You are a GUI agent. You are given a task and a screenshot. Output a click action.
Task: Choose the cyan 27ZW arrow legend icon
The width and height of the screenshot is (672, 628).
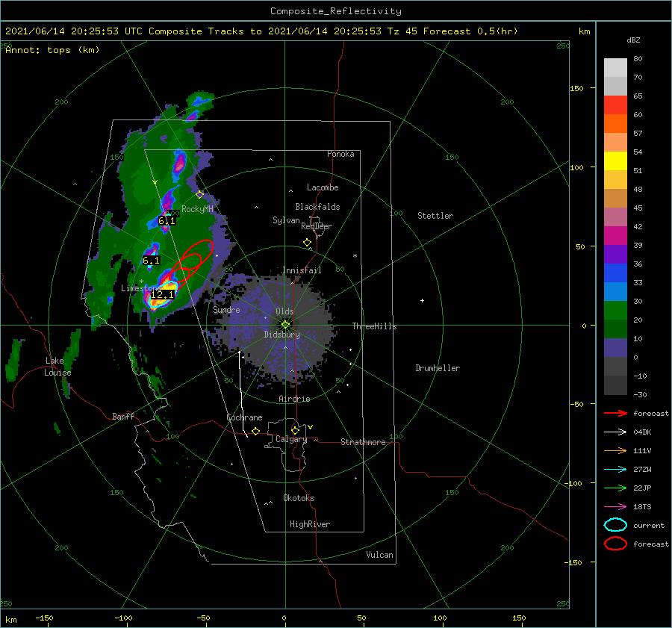coord(615,470)
